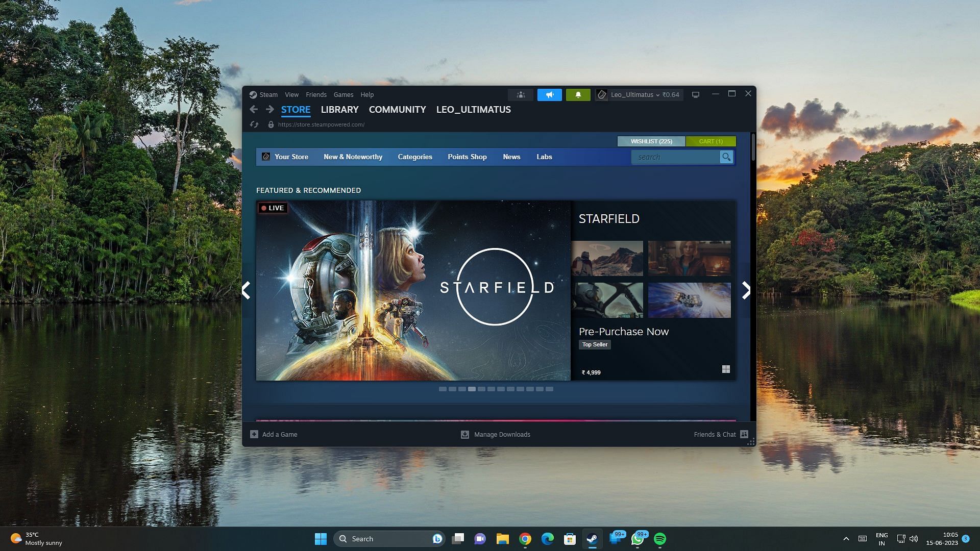Click the Steam notification bell icon
This screenshot has width=980, height=551.
[x=577, y=93]
